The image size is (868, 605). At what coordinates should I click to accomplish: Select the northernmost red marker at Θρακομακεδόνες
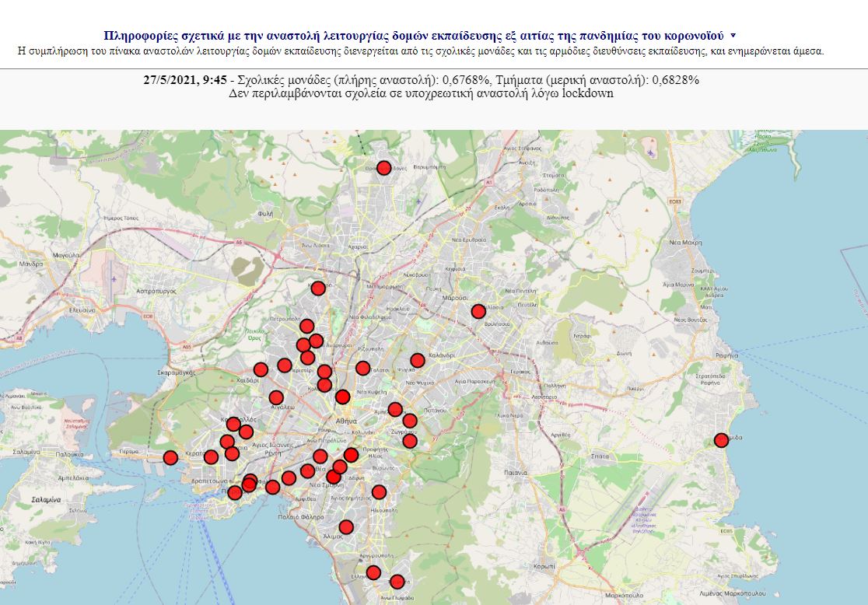[383, 167]
